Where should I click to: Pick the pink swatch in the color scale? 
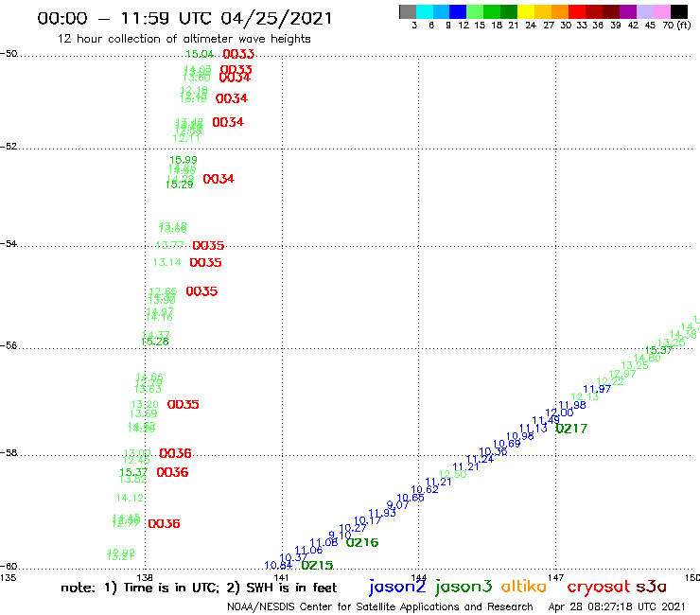661,11
